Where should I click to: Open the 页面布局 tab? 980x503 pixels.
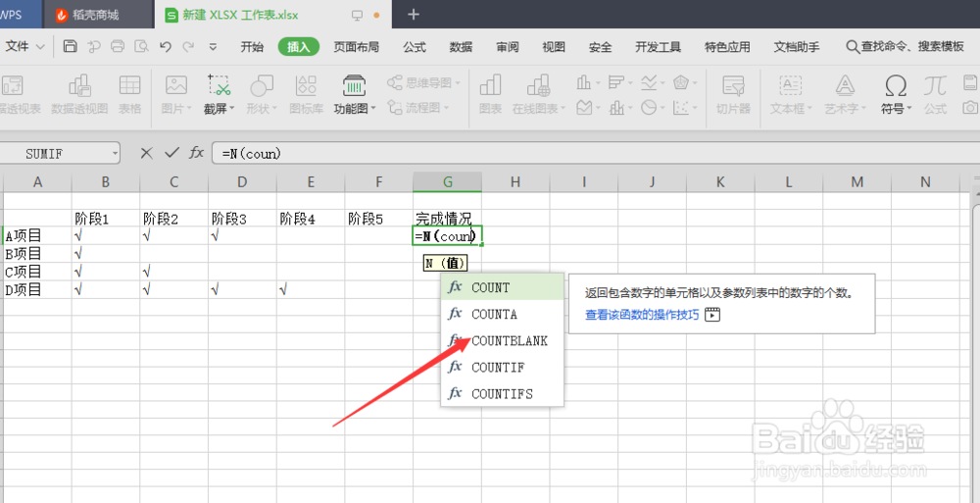coord(357,47)
